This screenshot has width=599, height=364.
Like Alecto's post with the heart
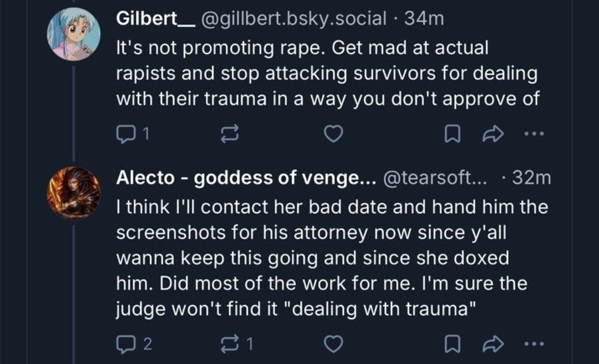[x=333, y=345]
